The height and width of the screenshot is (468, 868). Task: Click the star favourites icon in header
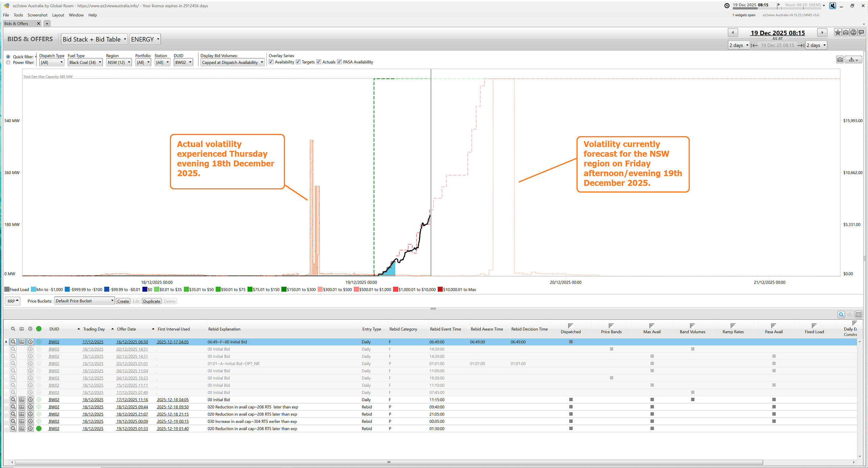[837, 33]
